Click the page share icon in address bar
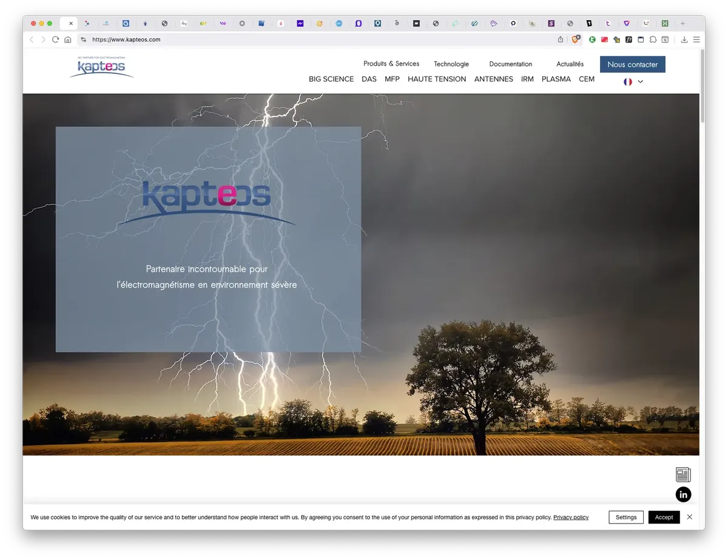The height and width of the screenshot is (560, 728). click(x=561, y=39)
